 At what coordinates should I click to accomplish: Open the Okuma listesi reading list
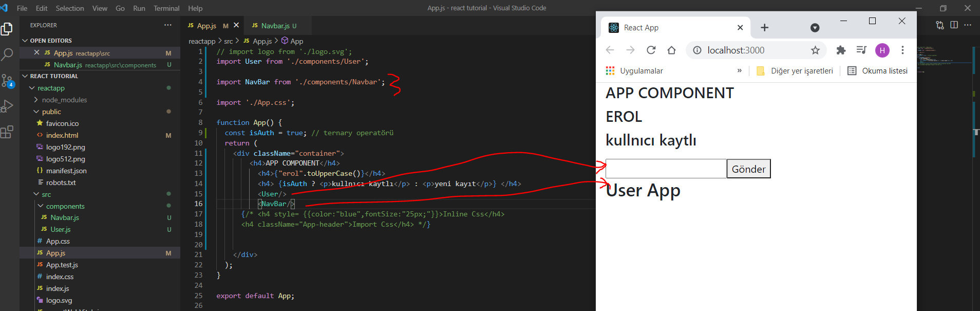coord(878,71)
